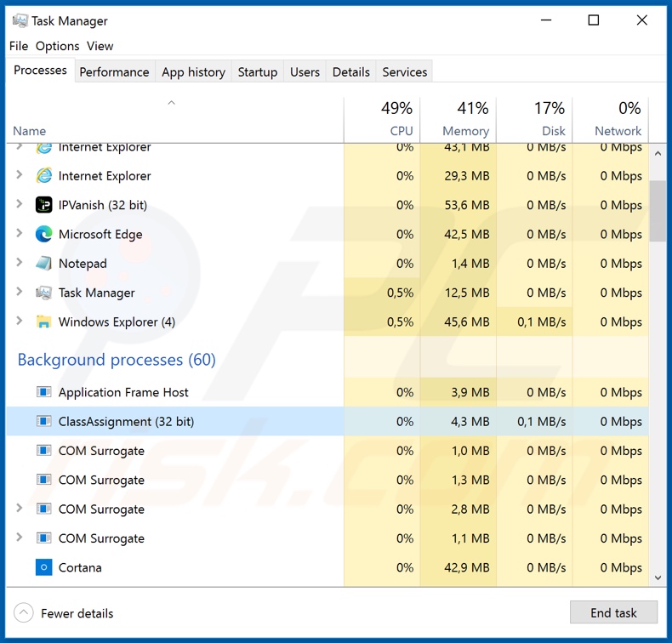The image size is (672, 643).
Task: Select the Processes tab
Action: [40, 70]
